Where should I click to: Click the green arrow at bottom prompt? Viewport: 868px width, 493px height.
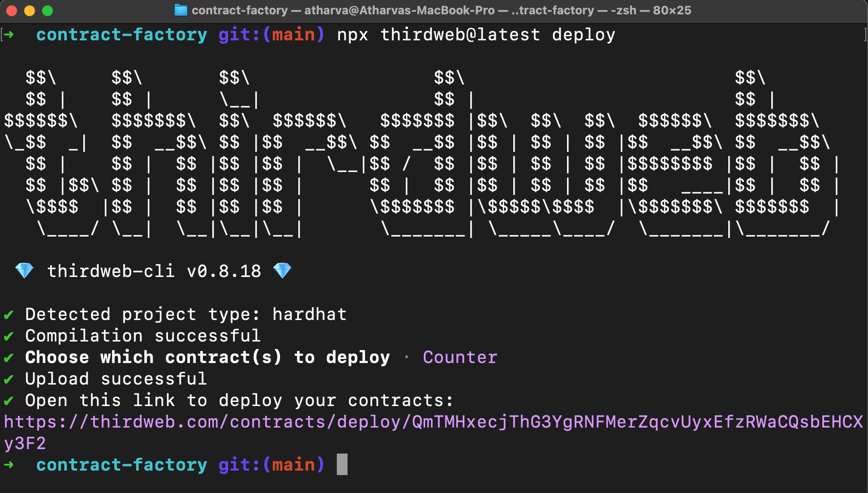pyautogui.click(x=9, y=465)
